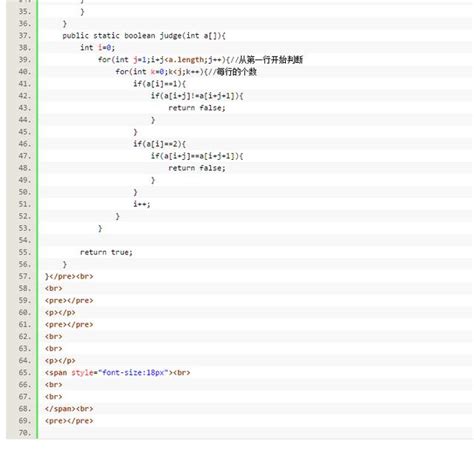
Task: Click line number 70 in the gutter
Action: [25, 433]
